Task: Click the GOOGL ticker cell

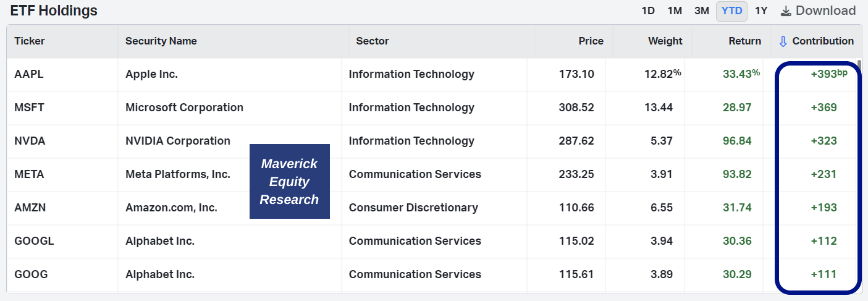Action: click(x=34, y=241)
